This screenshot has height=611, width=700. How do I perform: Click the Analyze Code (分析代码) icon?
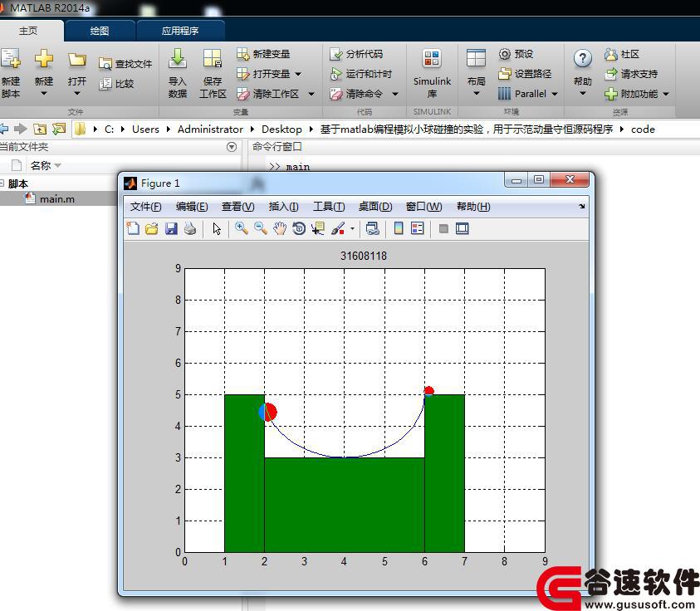pos(335,54)
